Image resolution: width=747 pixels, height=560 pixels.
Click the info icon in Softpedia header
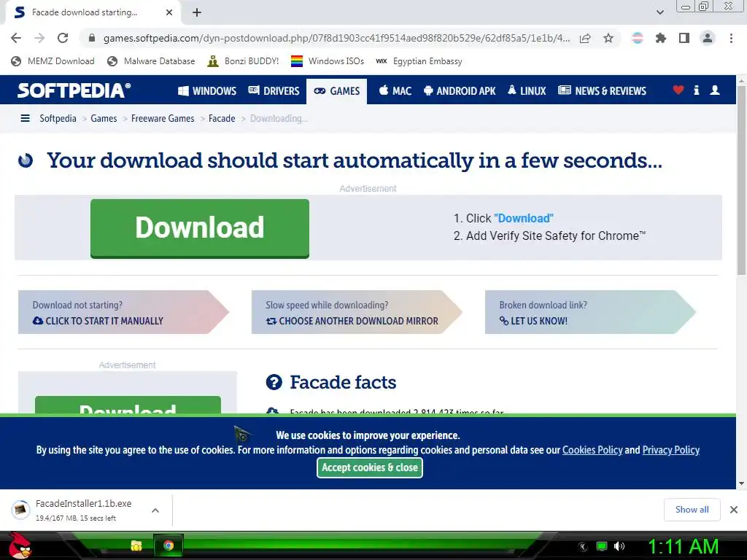pos(697,90)
